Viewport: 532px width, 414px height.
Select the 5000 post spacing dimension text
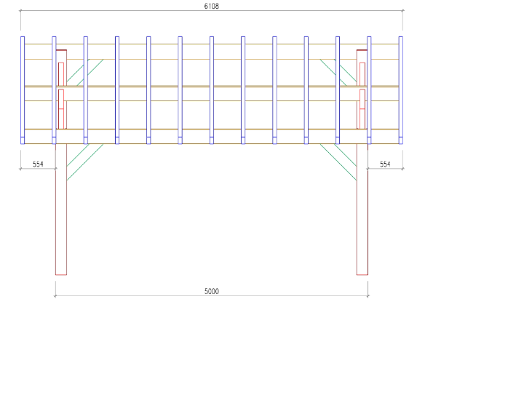click(x=211, y=291)
